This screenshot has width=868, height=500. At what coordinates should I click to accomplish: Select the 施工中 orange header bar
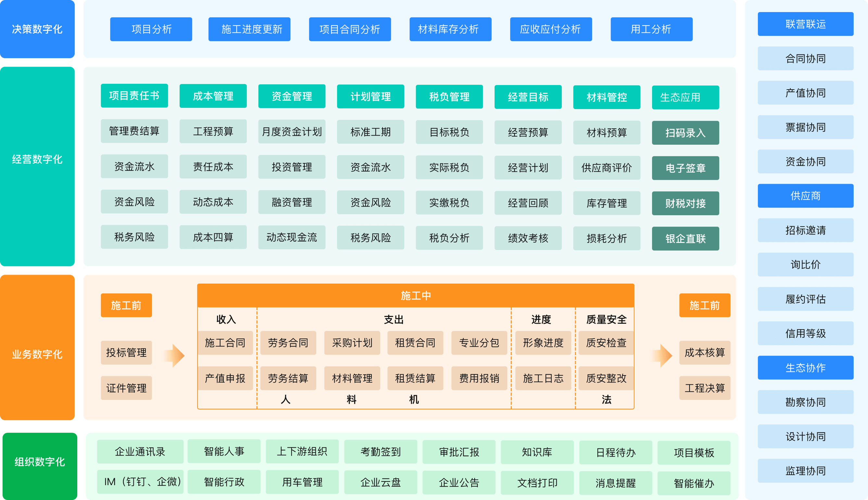415,296
